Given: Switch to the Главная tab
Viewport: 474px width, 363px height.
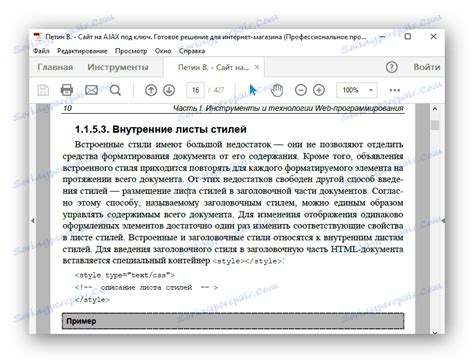Looking at the screenshot, I should tap(55, 67).
